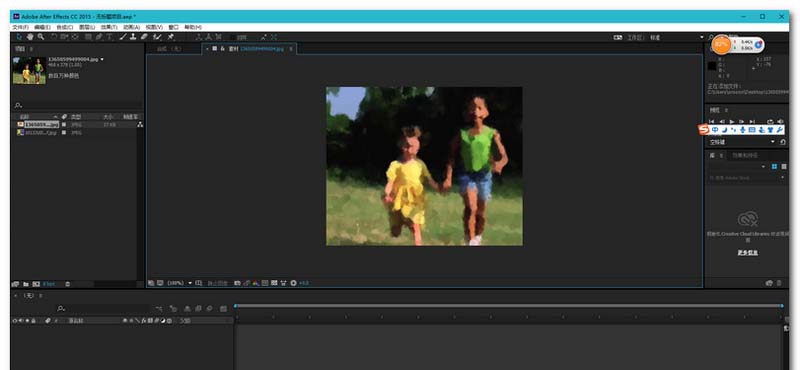Reset exposure in the viewer footer

[293, 283]
